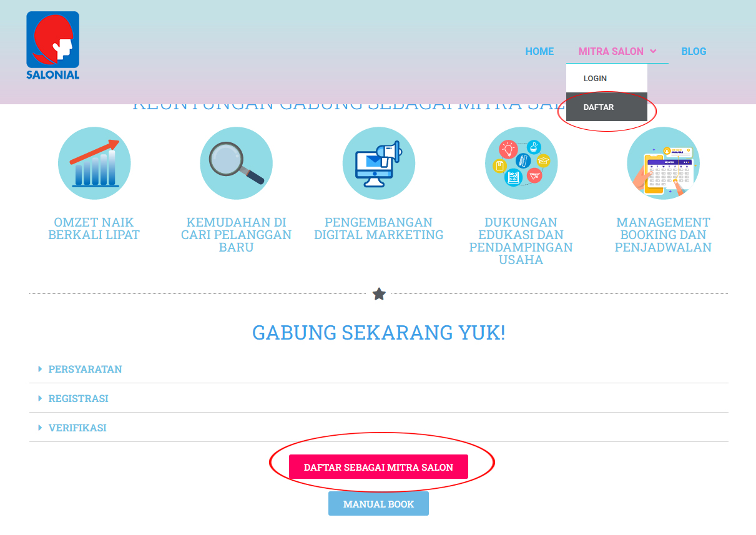Click the education support icon
Viewport: 756px width, 535px height.
click(x=521, y=164)
